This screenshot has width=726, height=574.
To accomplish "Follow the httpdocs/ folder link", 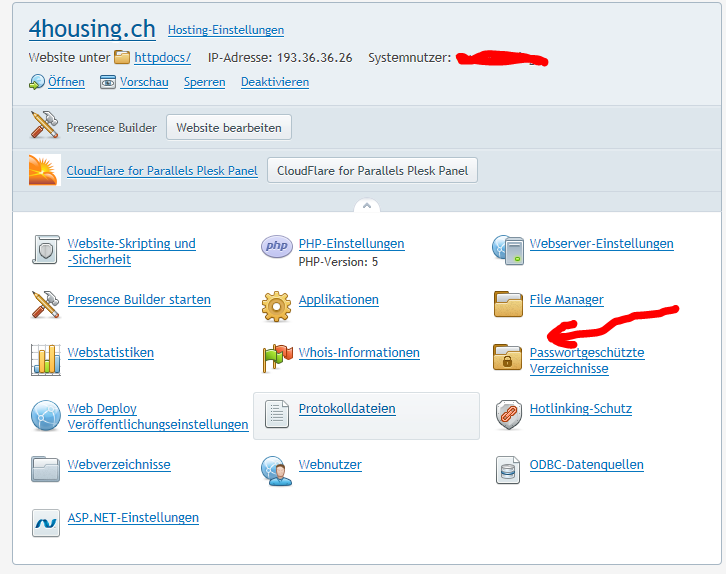I will point(162,58).
